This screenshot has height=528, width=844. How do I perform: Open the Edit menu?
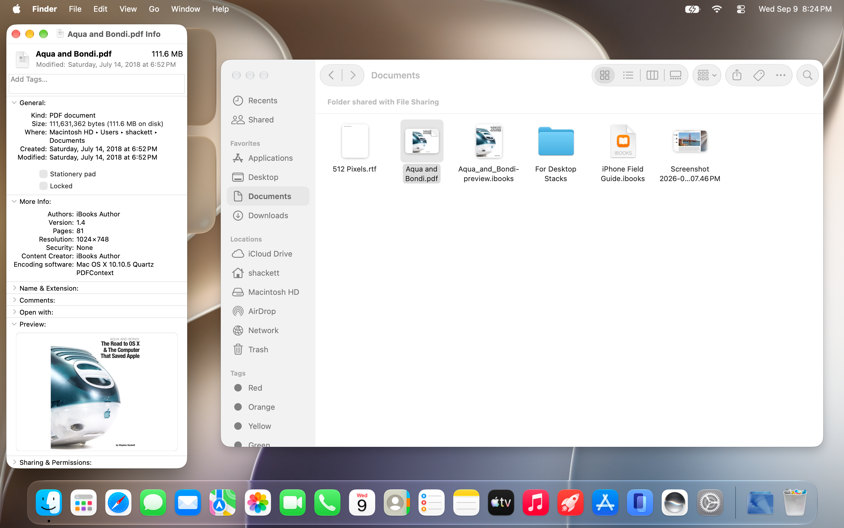point(100,9)
